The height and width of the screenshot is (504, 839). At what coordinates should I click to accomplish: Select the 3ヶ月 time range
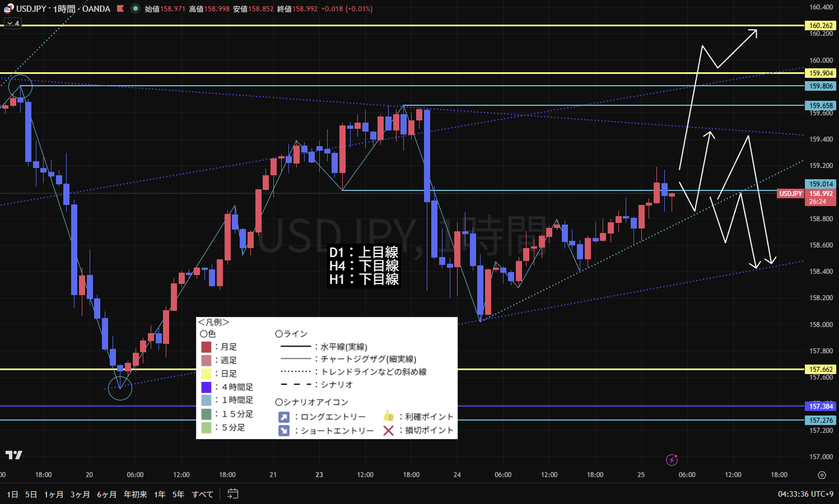click(x=80, y=494)
